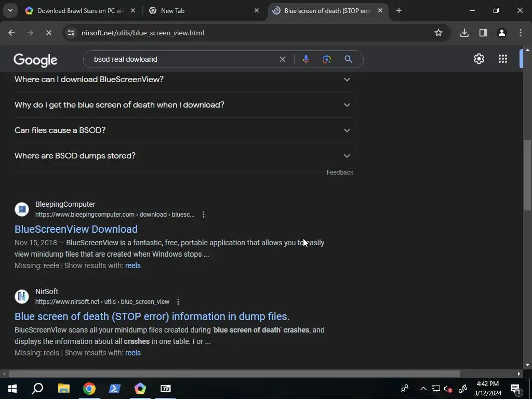Open the Google apps grid
This screenshot has width=532, height=399.
(x=503, y=59)
